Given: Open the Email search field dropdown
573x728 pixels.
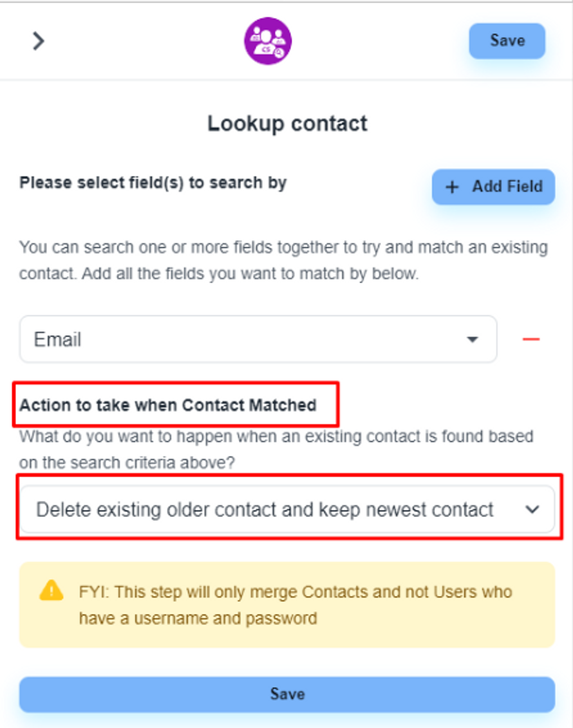Looking at the screenshot, I should [258, 339].
